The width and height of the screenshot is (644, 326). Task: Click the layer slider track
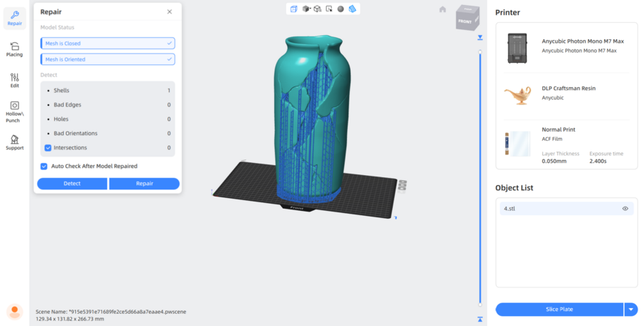click(x=479, y=179)
